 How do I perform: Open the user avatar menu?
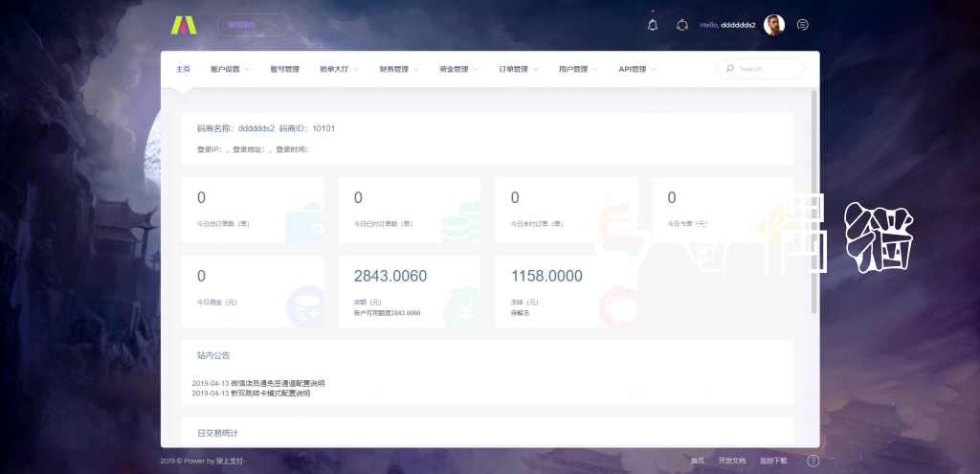[x=773, y=25]
